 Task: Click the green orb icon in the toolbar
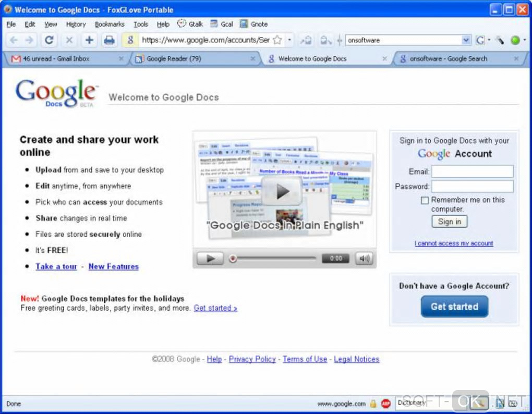pos(515,40)
